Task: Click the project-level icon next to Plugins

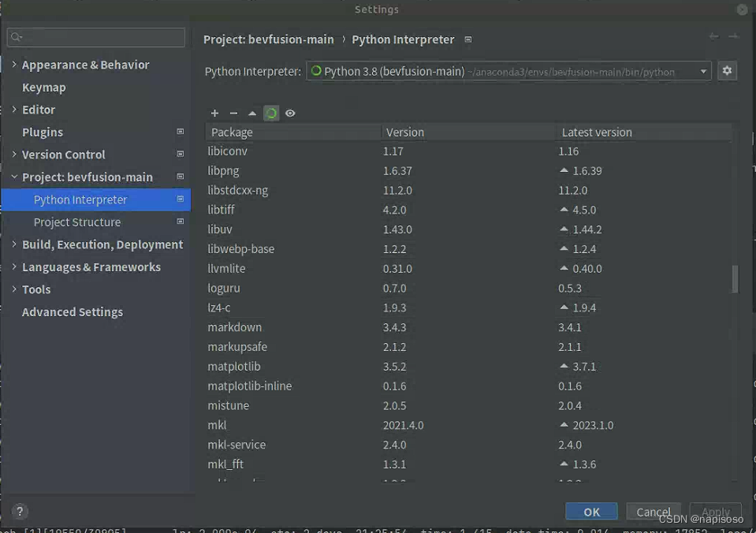Action: pyautogui.click(x=180, y=132)
